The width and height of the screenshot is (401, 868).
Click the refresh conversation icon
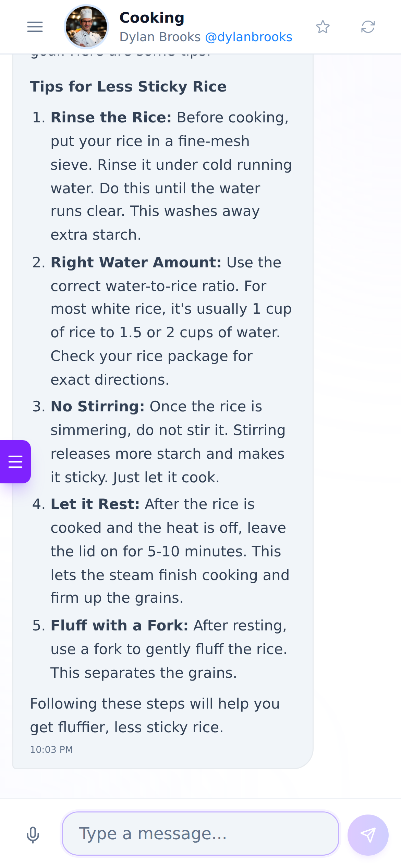point(368,27)
